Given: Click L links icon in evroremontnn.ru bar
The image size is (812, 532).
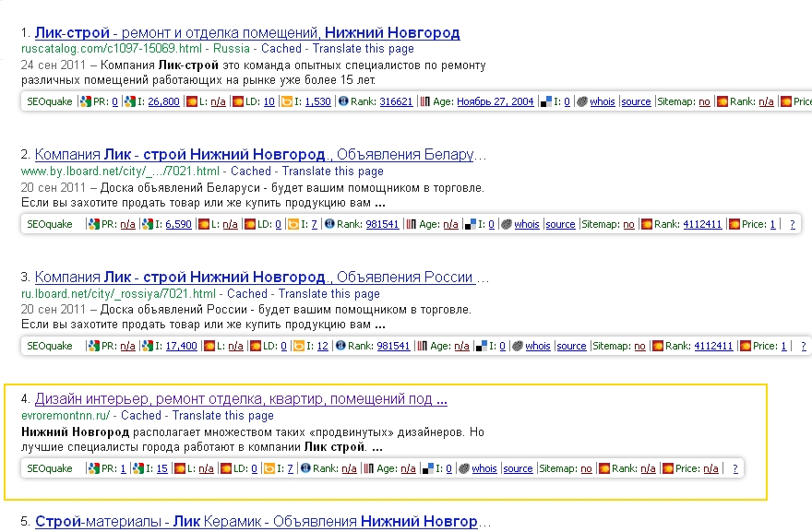Looking at the screenshot, I should (180, 468).
